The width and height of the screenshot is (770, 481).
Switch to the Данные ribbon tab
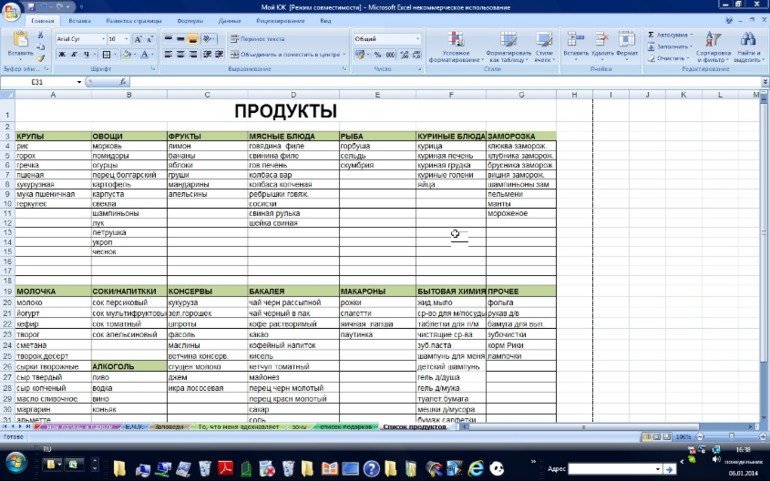click(x=230, y=21)
